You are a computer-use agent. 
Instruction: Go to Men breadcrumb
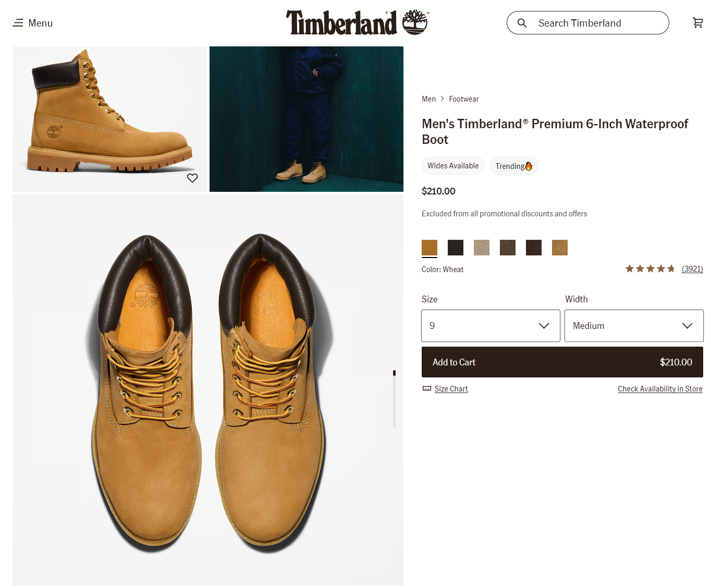[428, 99]
